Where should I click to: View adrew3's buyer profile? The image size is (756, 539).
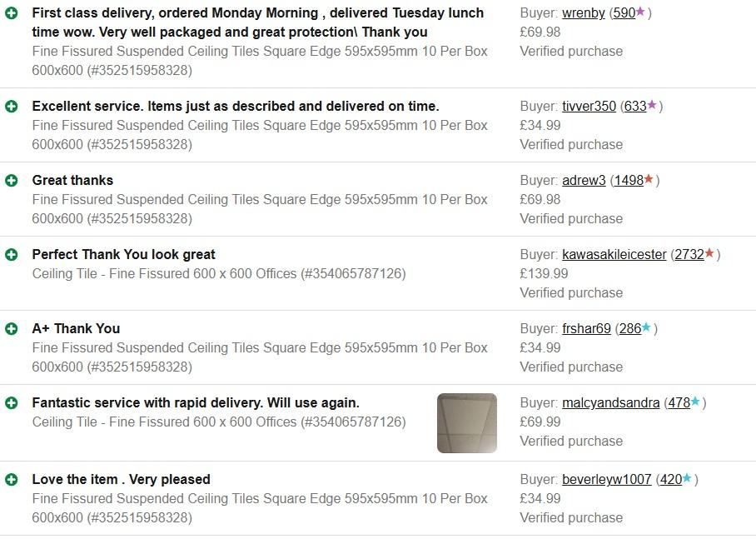pos(584,181)
